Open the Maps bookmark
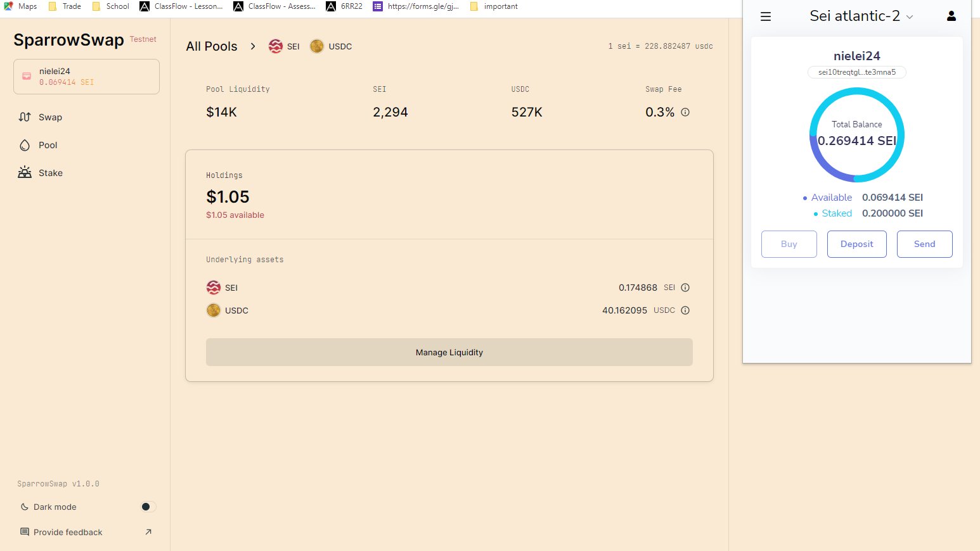Viewport: 980px width, 551px height. (x=20, y=6)
